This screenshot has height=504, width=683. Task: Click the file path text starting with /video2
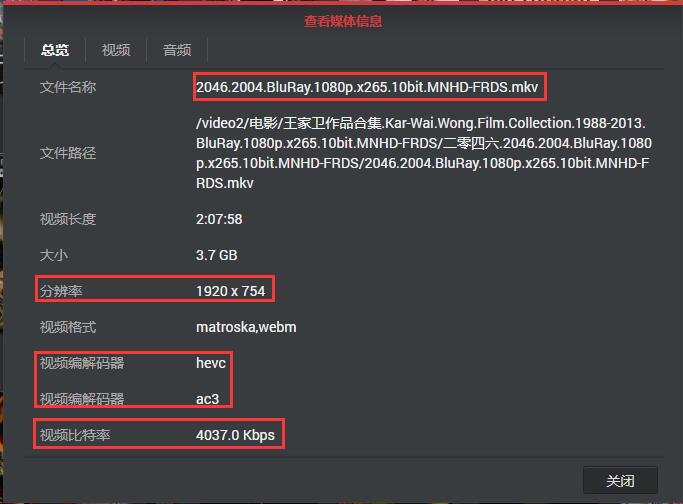point(423,153)
